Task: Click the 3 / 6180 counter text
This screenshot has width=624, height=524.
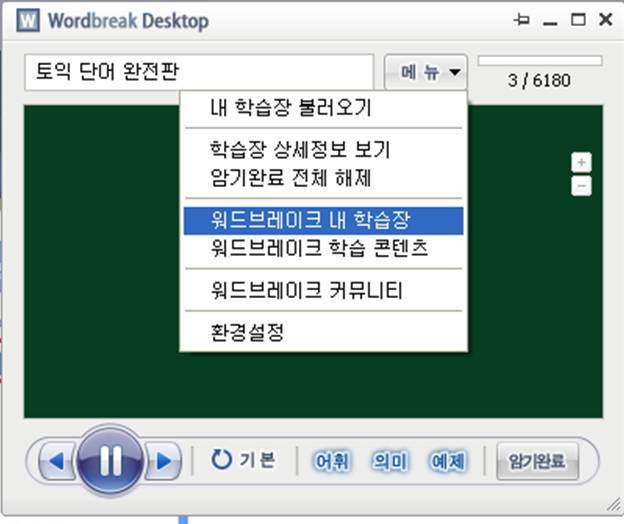Action: tap(539, 81)
